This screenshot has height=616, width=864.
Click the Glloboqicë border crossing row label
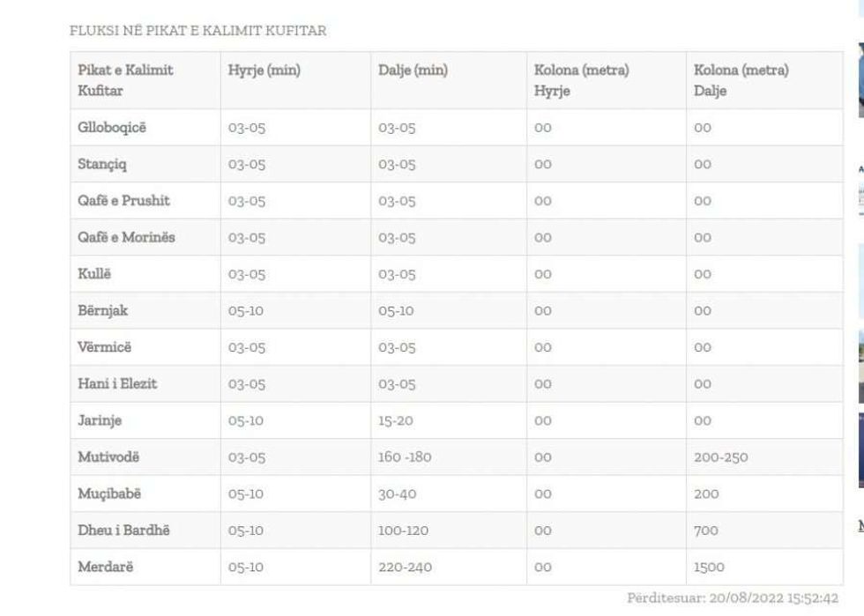(112, 128)
